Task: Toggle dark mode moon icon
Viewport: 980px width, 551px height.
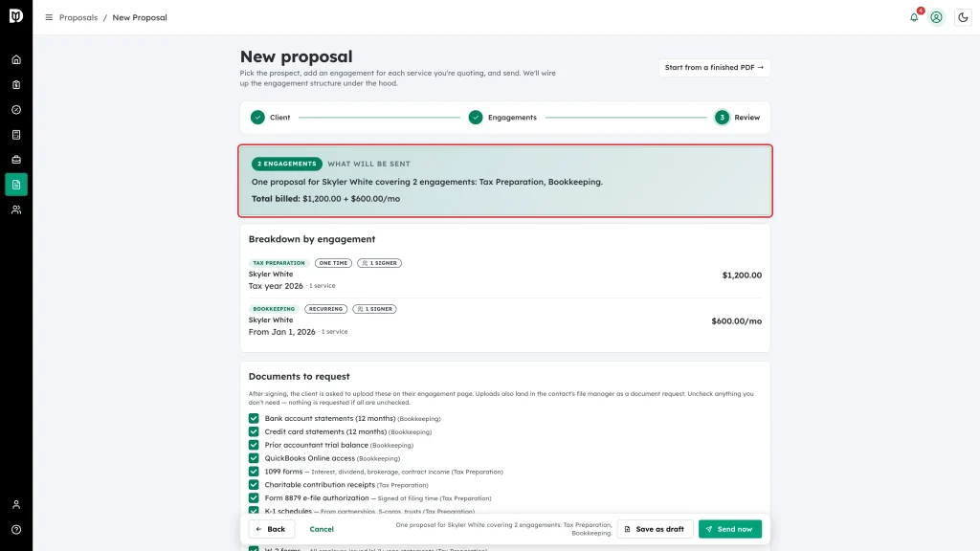Action: point(963,17)
